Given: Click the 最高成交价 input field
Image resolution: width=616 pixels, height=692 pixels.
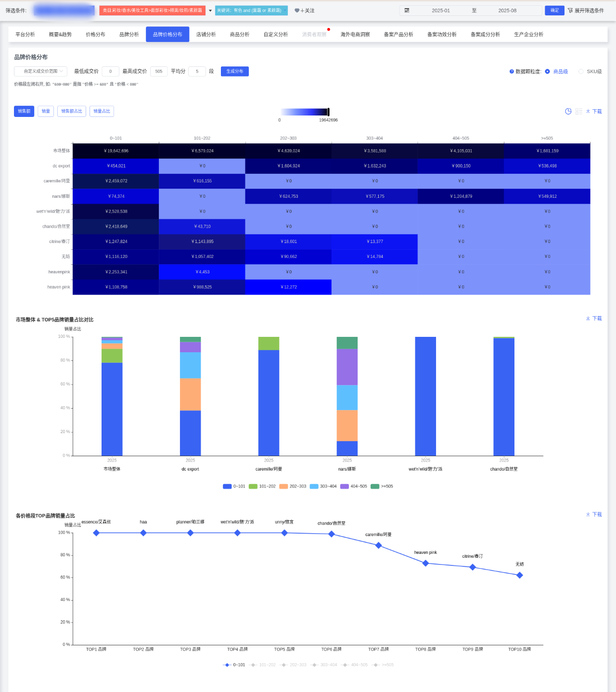Looking at the screenshot, I should [159, 71].
